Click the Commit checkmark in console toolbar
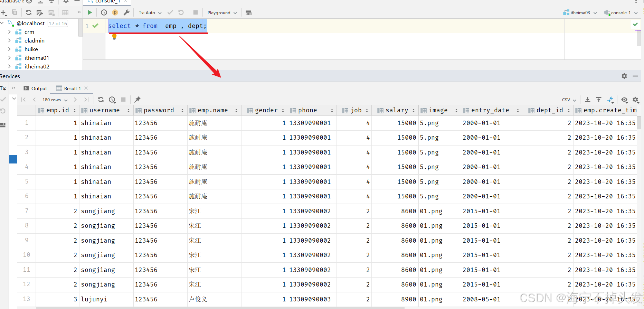 coord(170,12)
